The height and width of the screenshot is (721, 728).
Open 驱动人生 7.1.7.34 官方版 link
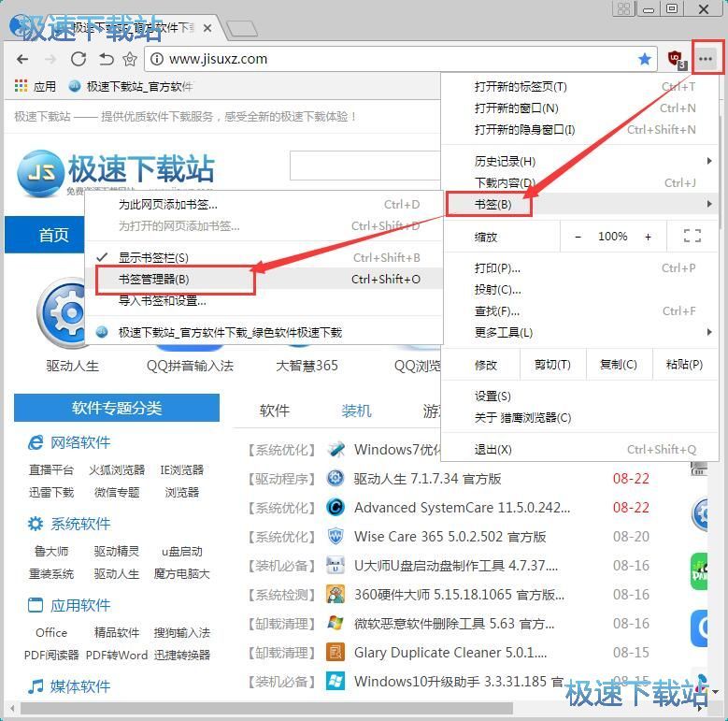click(x=427, y=479)
